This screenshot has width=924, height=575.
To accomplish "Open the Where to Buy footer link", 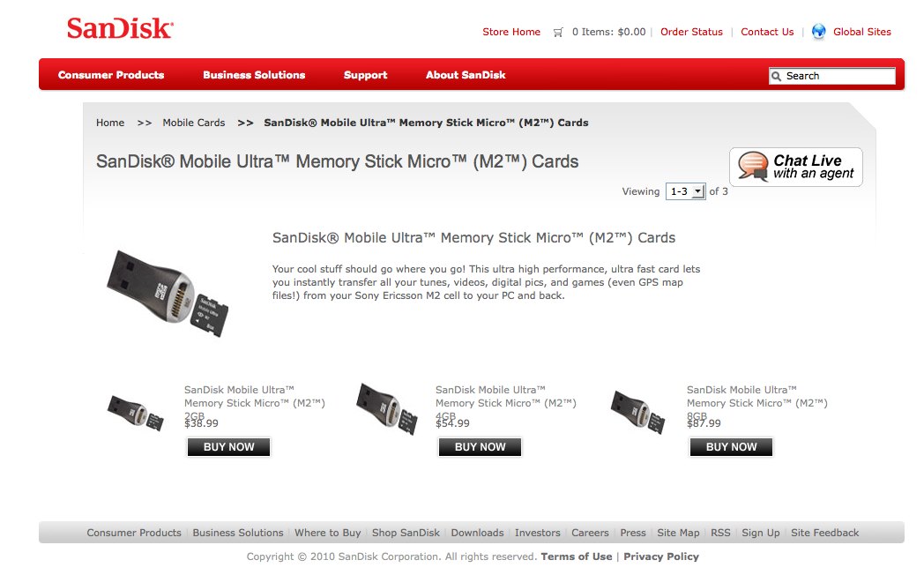I will pyautogui.click(x=328, y=533).
